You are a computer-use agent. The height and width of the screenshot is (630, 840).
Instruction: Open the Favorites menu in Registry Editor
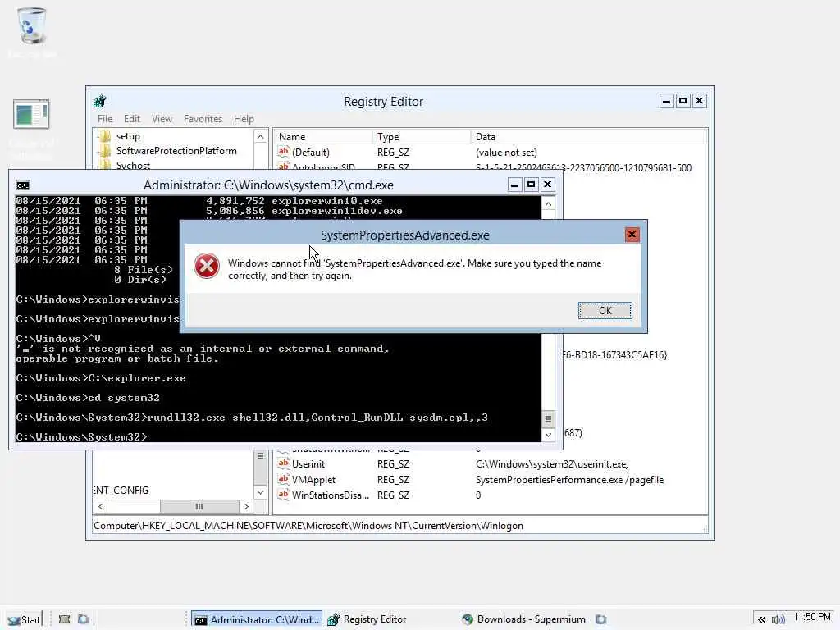pyautogui.click(x=203, y=119)
